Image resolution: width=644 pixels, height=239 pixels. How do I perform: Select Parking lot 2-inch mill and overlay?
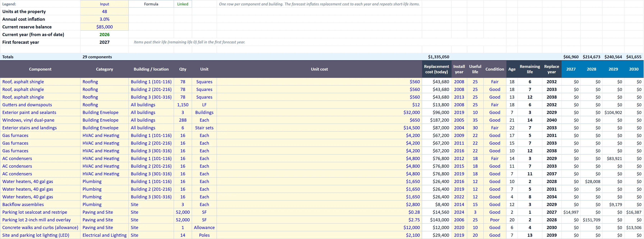click(40, 220)
